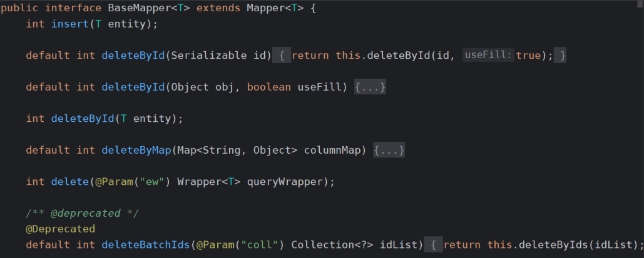
Task: Click the "coll" string literal
Action: [259, 245]
